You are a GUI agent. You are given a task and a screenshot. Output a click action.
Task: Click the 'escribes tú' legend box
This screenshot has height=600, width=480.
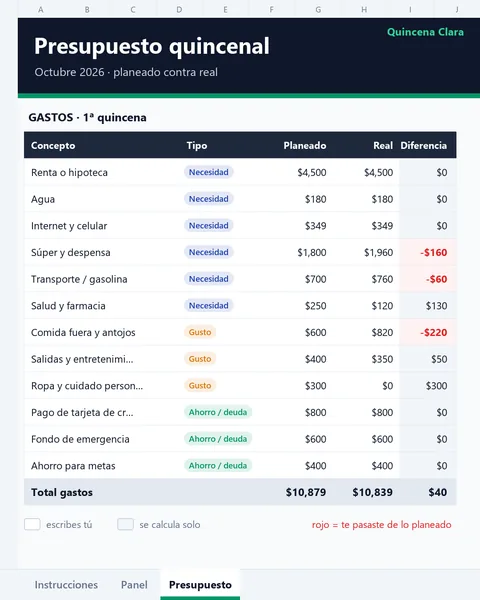[x=32, y=524]
